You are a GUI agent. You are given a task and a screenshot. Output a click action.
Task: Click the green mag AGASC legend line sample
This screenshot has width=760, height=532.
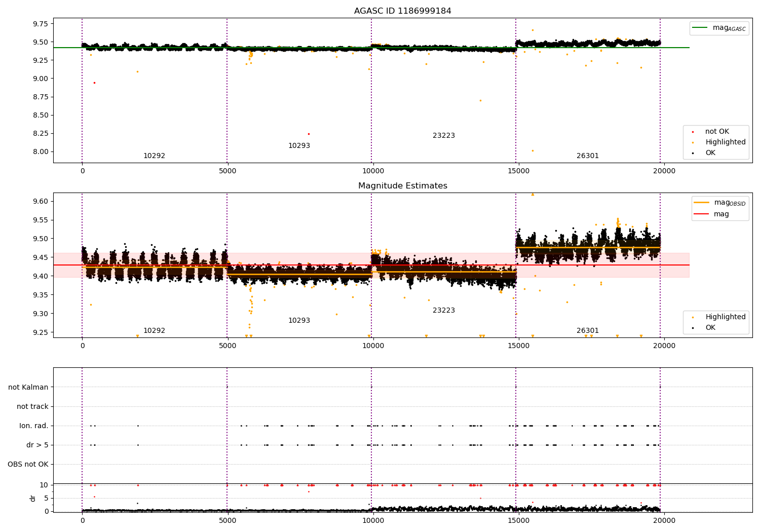coord(700,28)
